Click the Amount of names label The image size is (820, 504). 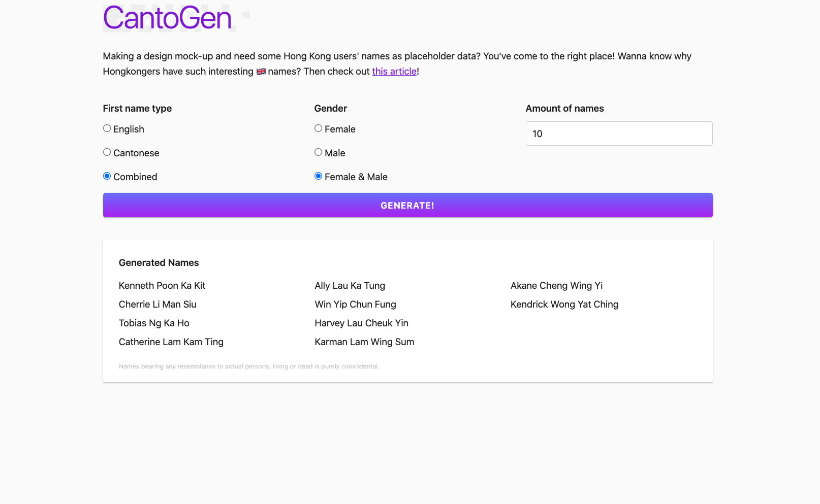tap(564, 109)
